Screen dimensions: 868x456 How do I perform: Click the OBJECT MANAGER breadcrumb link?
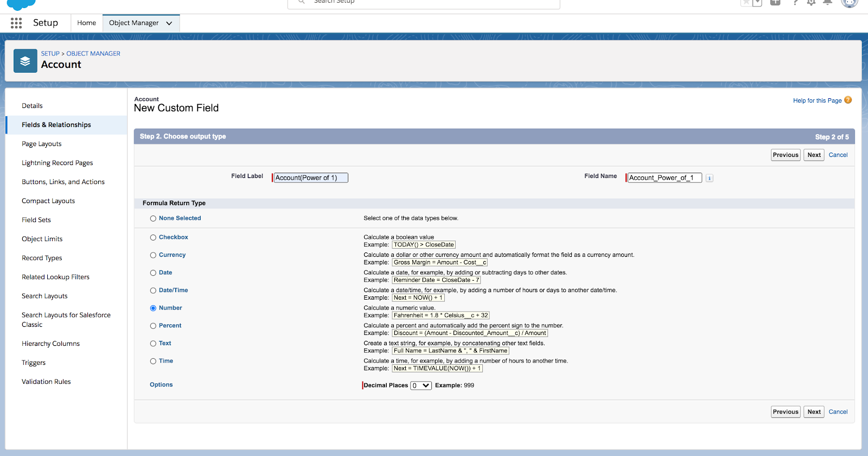pos(93,54)
